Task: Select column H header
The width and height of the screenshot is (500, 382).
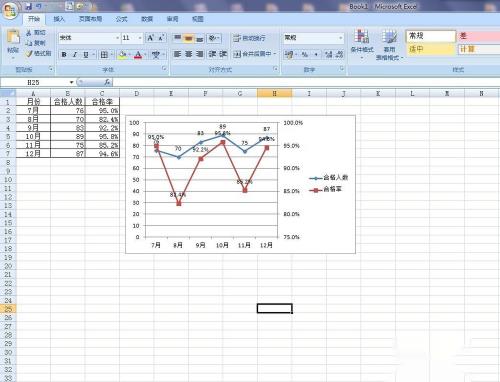Action: tap(274, 93)
